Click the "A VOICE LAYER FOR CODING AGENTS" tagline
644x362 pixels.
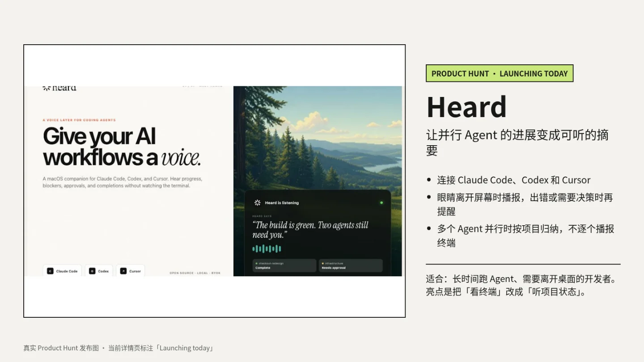tap(79, 120)
